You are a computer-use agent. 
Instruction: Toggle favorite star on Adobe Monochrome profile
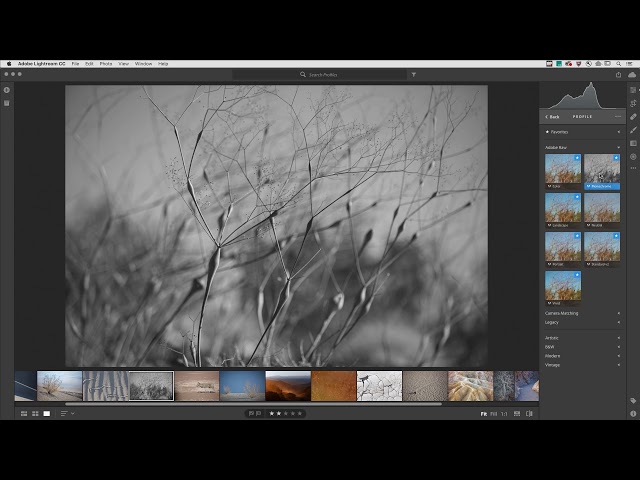pos(615,158)
